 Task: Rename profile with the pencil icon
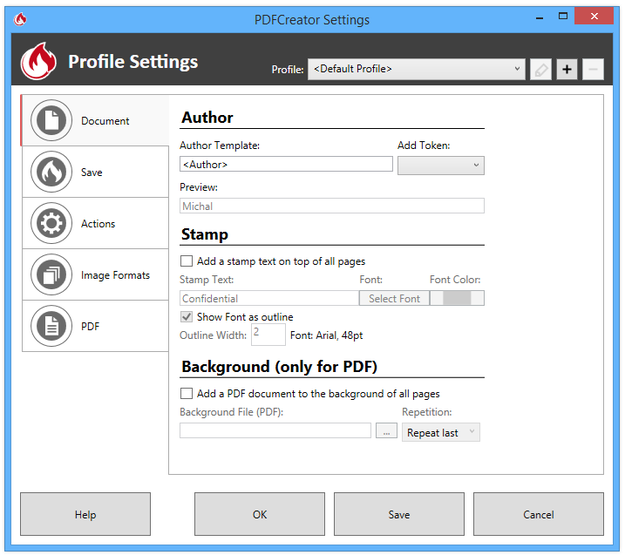541,69
